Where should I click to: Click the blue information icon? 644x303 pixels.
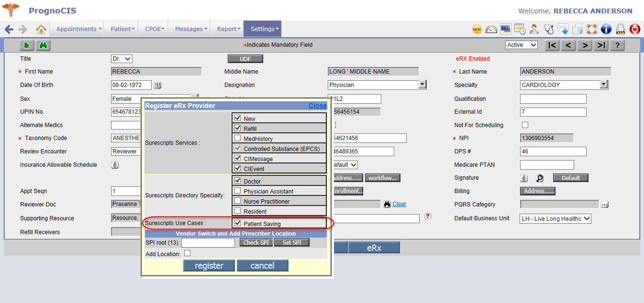(x=606, y=30)
